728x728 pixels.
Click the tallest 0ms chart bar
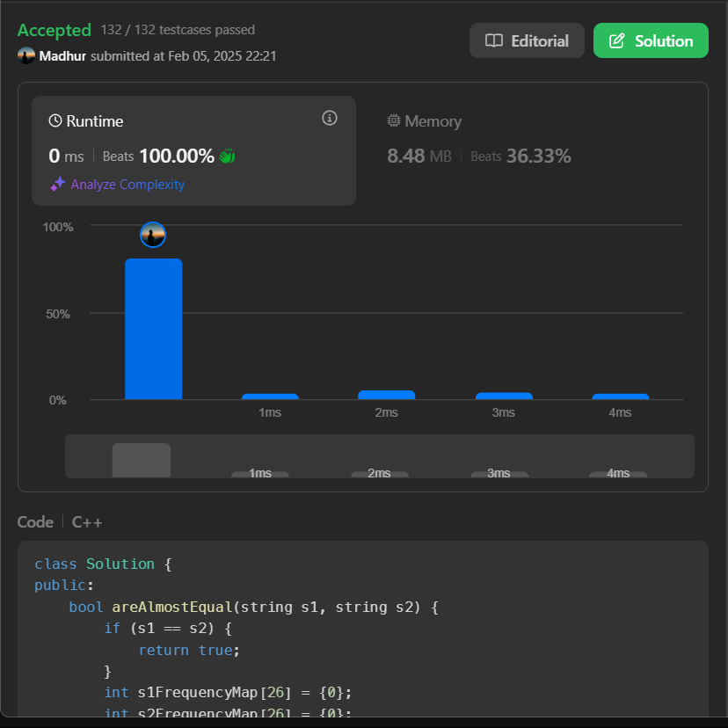point(154,329)
